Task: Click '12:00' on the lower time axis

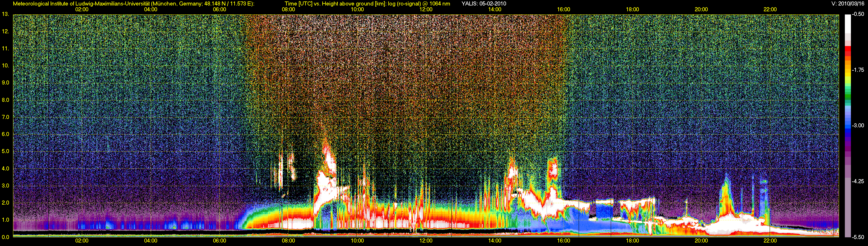Action: click(x=426, y=241)
